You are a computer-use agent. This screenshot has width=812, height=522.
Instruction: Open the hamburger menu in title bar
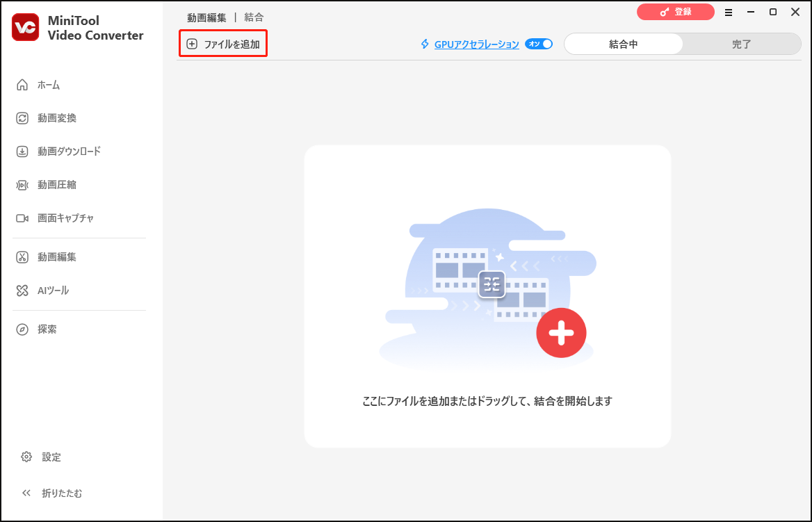tap(729, 13)
